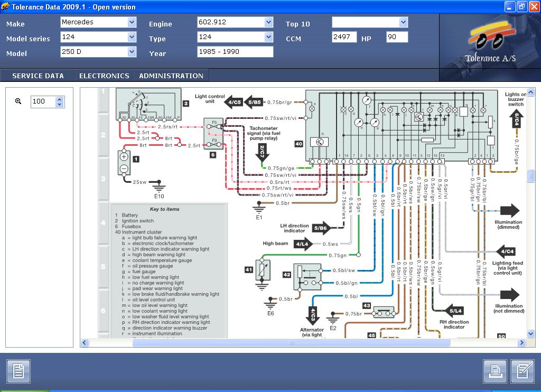The image size is (541, 392).
Task: Open the Type dropdown
Action: tap(269, 37)
